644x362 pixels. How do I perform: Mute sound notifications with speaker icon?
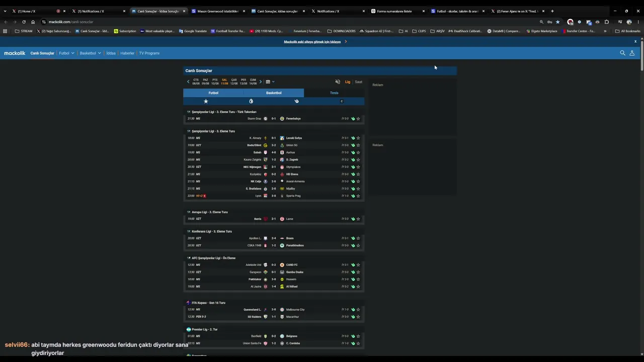pyautogui.click(x=338, y=81)
